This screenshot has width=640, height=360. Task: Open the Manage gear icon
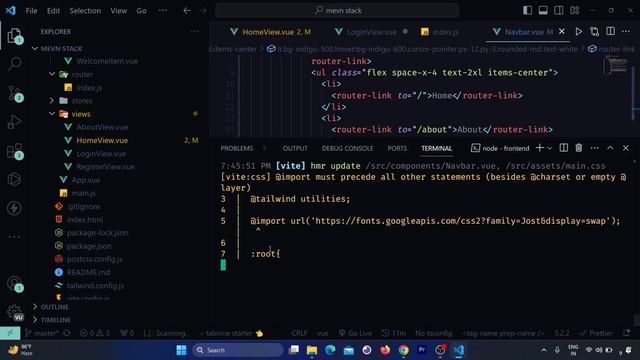15,312
